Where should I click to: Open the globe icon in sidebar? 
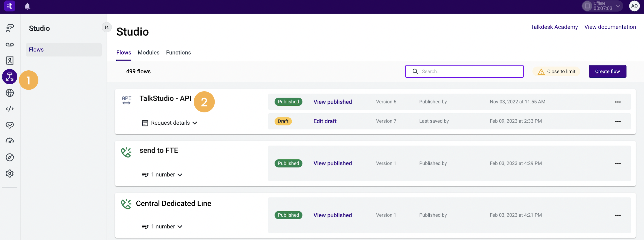pyautogui.click(x=9, y=93)
